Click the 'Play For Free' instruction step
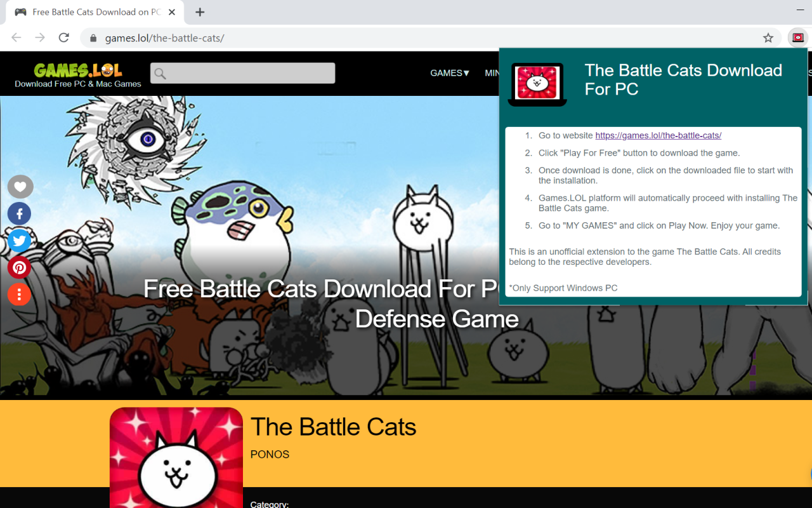This screenshot has height=508, width=812. point(639,153)
